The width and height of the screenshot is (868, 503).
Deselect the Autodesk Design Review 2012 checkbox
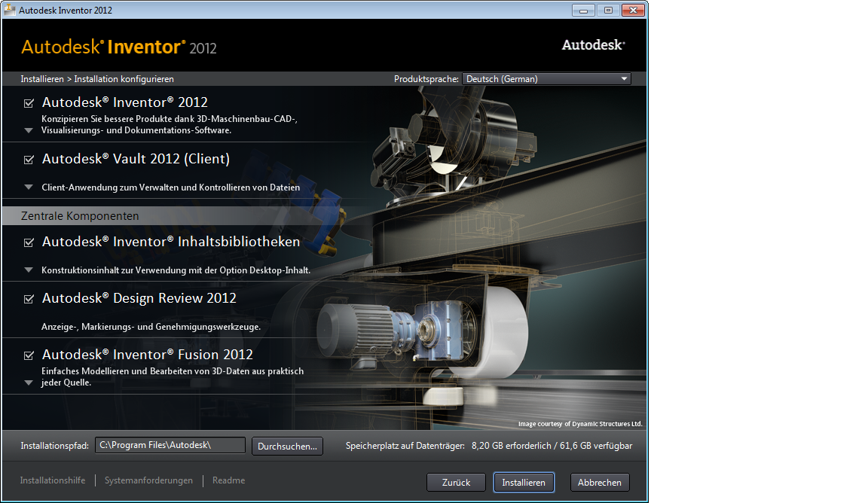29,300
